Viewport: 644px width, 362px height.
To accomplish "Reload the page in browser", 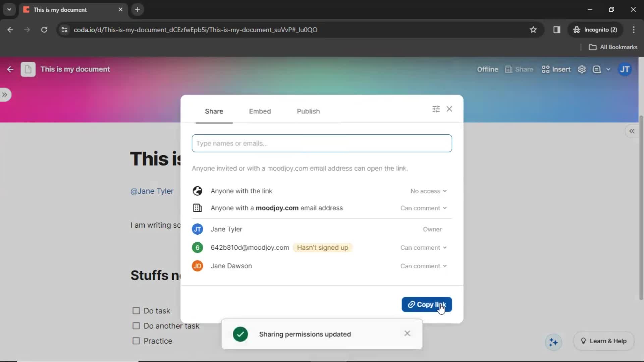I will (44, 30).
